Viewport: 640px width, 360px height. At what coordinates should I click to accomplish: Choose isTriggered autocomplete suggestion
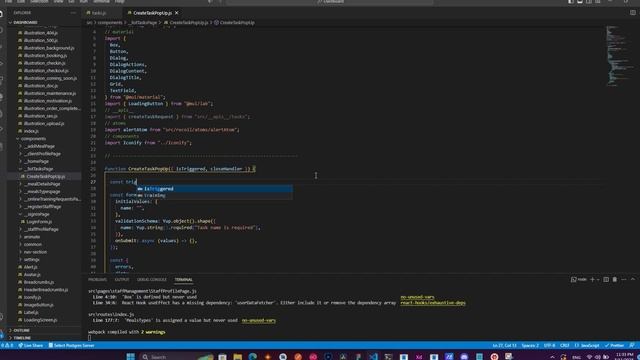214,189
